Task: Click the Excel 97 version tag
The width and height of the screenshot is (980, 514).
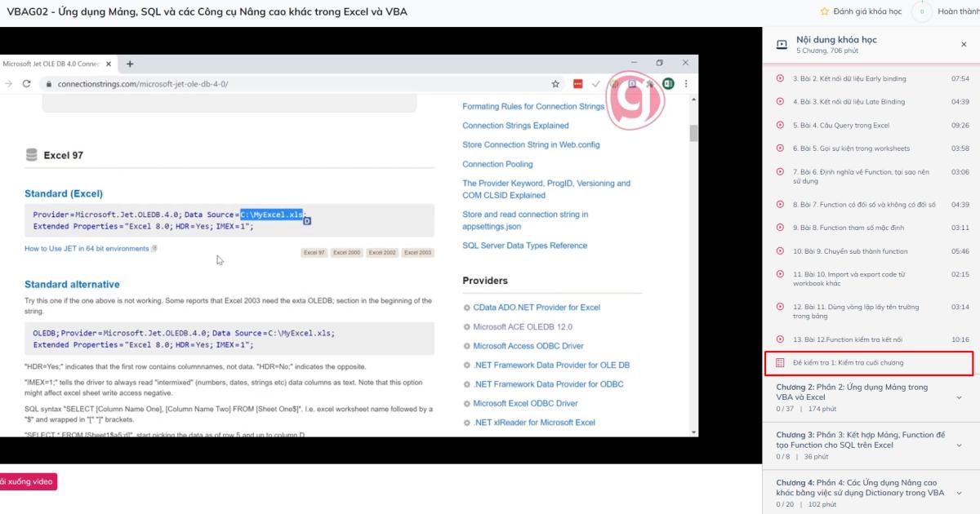Action: pos(314,253)
